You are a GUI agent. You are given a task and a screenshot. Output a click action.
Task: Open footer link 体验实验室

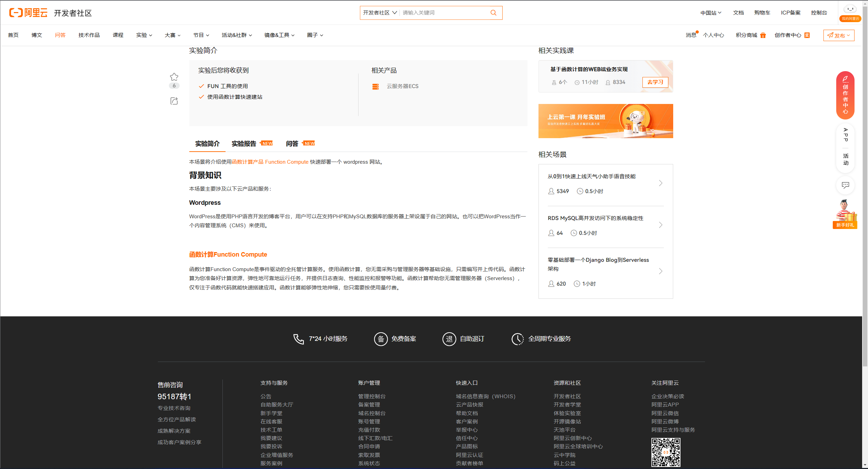coord(567,413)
